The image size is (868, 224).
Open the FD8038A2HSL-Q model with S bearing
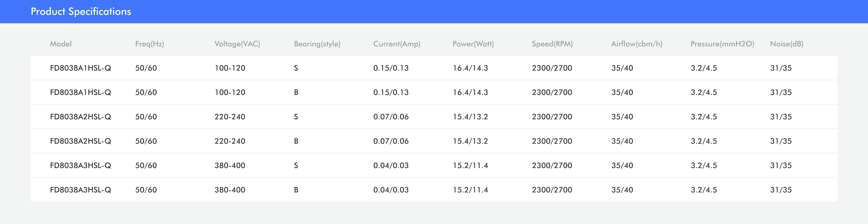point(80,117)
